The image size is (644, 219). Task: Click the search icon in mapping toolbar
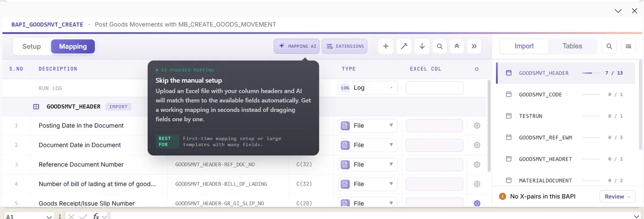pos(440,46)
